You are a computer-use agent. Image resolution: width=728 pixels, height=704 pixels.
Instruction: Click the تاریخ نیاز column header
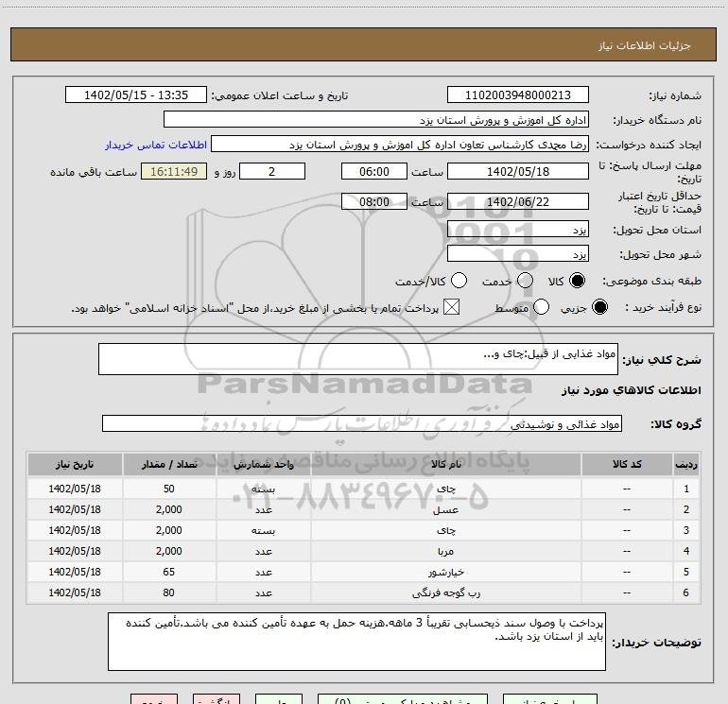coord(75,465)
